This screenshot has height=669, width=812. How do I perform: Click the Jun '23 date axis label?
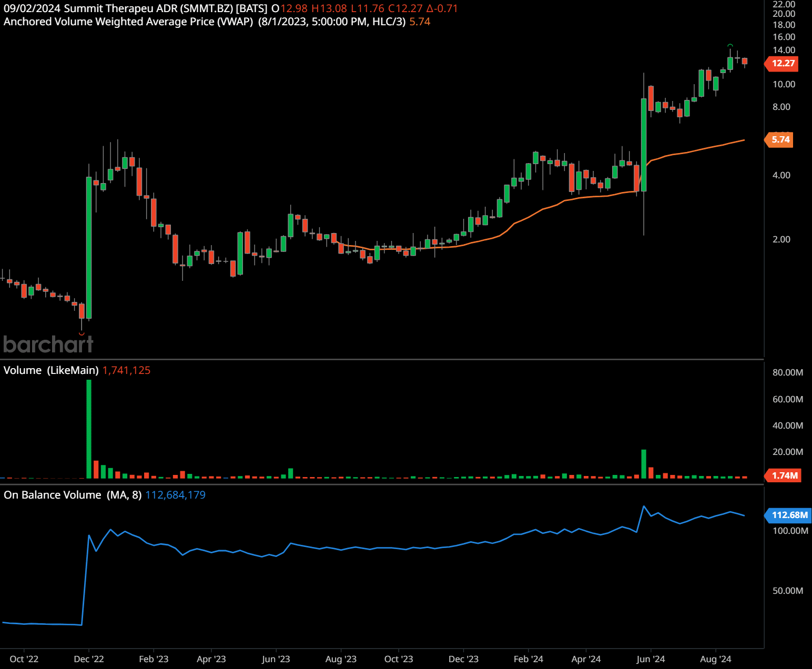pos(276,659)
